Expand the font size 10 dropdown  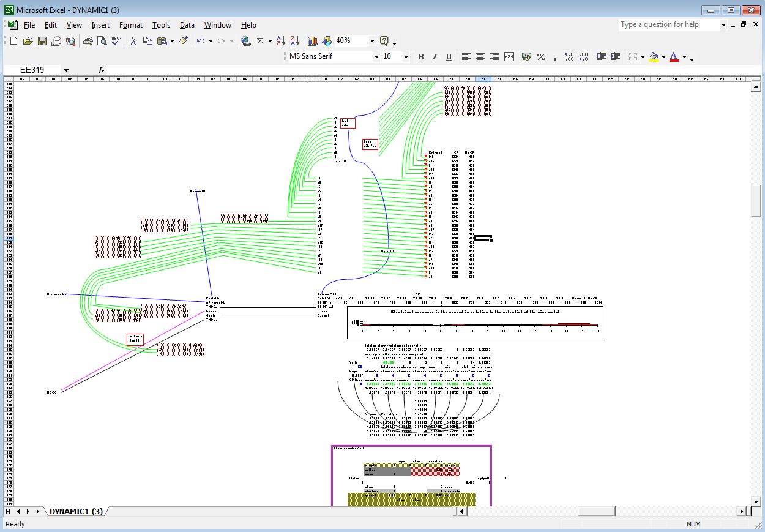[x=406, y=57]
